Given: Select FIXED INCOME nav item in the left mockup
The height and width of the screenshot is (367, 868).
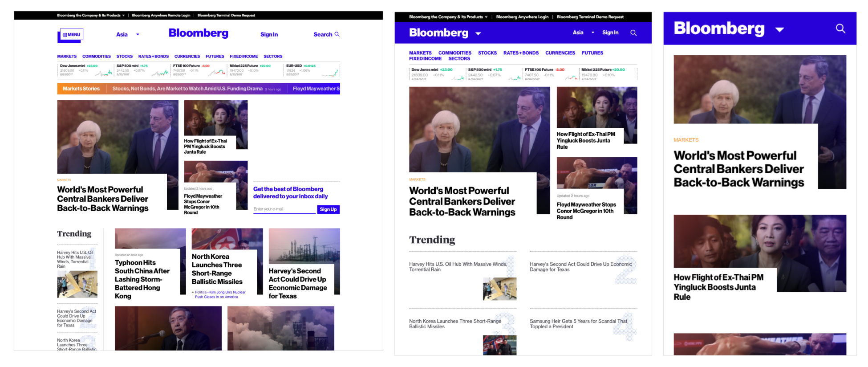Looking at the screenshot, I should [244, 57].
